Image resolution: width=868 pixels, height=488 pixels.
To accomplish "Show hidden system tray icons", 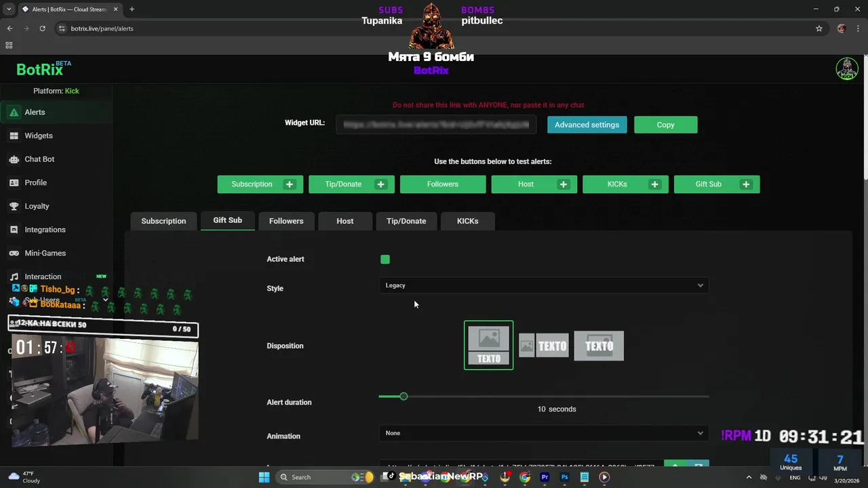I will click(x=749, y=477).
